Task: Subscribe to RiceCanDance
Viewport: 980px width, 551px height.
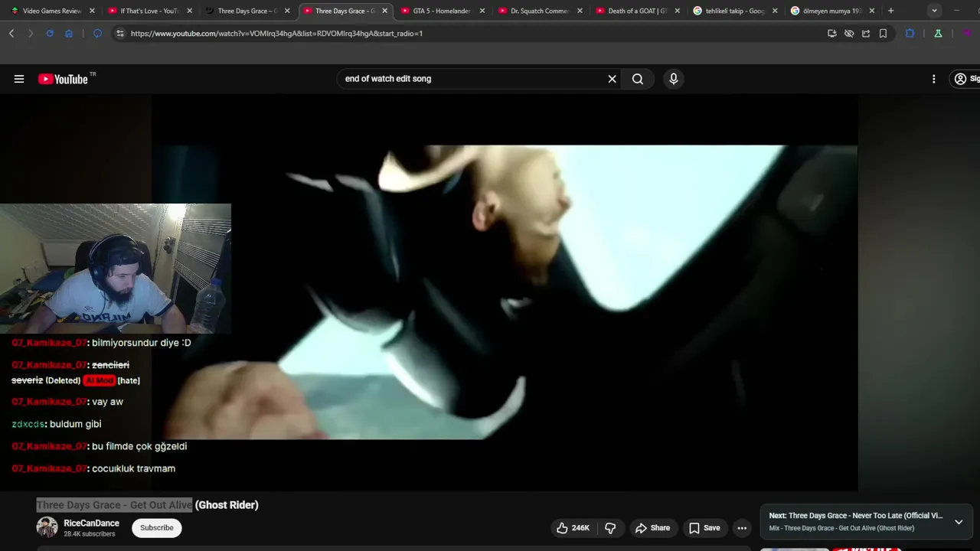Action: click(156, 527)
